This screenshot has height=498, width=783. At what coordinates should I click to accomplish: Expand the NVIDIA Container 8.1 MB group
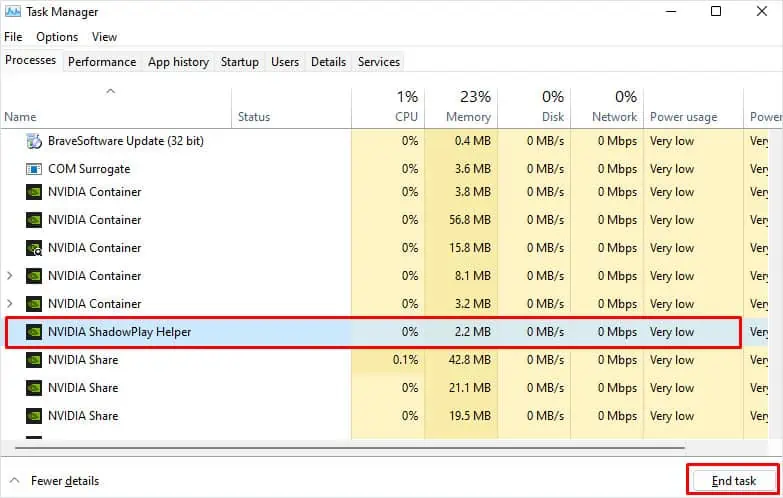pyautogui.click(x=10, y=276)
